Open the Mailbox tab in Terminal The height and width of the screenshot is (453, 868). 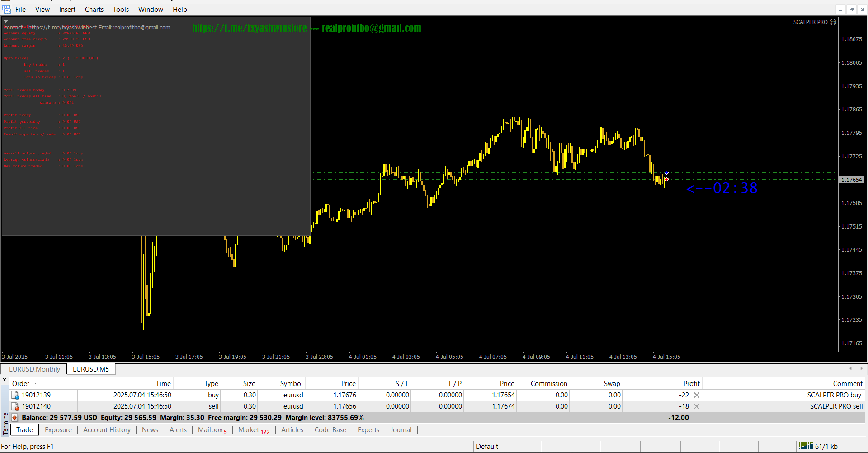click(x=210, y=430)
